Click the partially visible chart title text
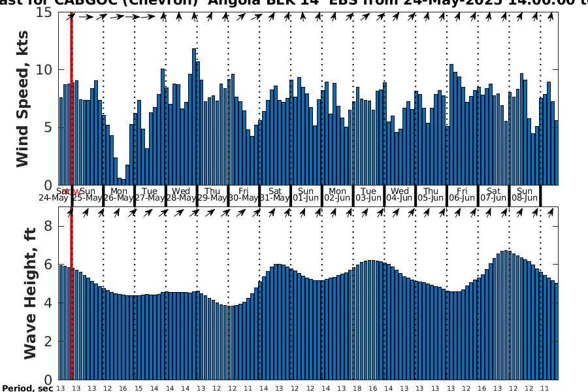The image size is (588, 392). point(294,3)
